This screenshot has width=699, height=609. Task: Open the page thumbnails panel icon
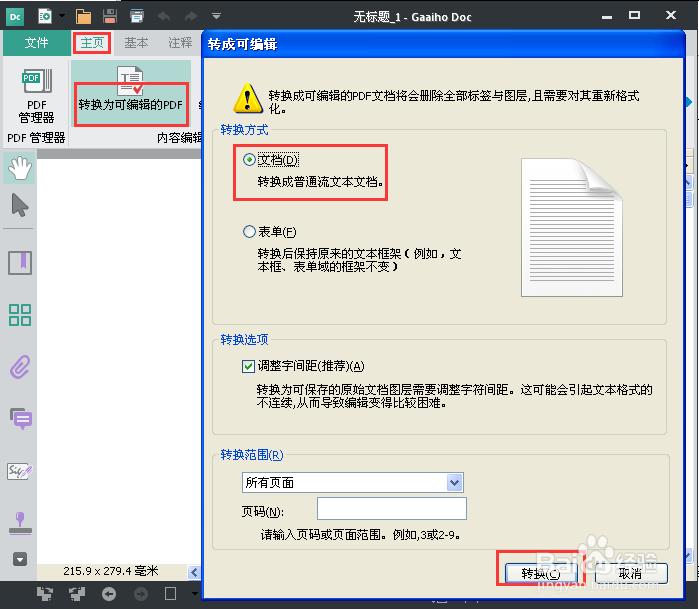click(x=20, y=315)
